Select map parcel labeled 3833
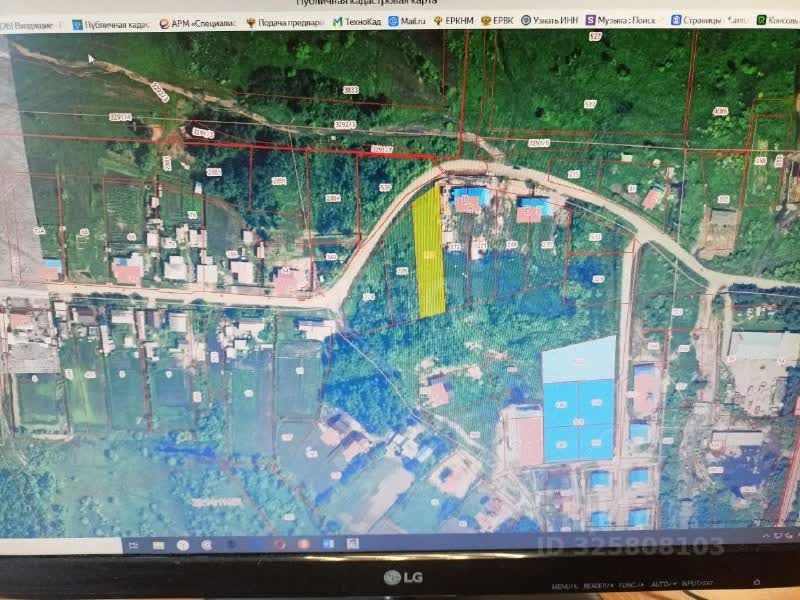The width and height of the screenshot is (800, 600). 351,90
